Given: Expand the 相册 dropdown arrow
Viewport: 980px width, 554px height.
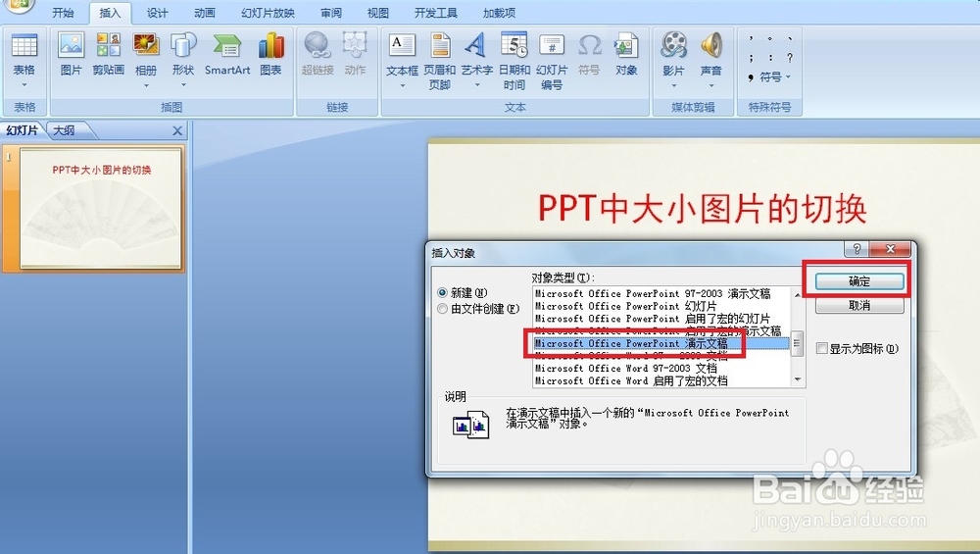Looking at the screenshot, I should pos(146,85).
